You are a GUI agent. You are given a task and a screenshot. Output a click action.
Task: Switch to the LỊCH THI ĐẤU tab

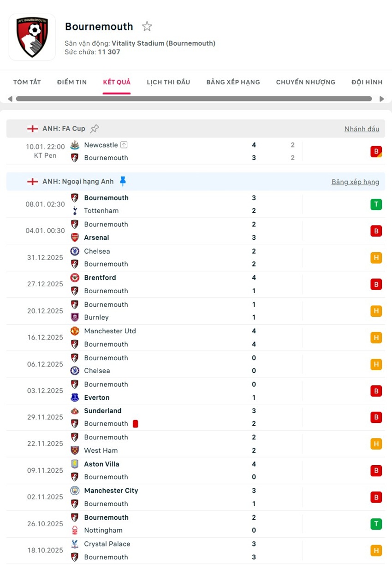(x=168, y=82)
